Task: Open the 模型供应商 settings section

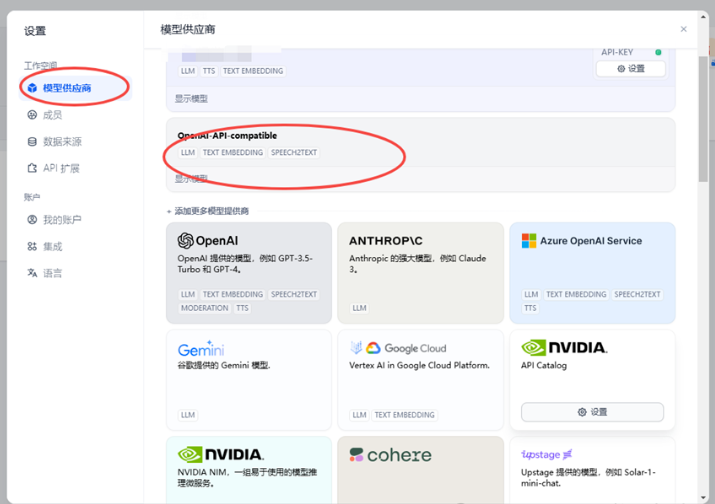Action: 75,88
